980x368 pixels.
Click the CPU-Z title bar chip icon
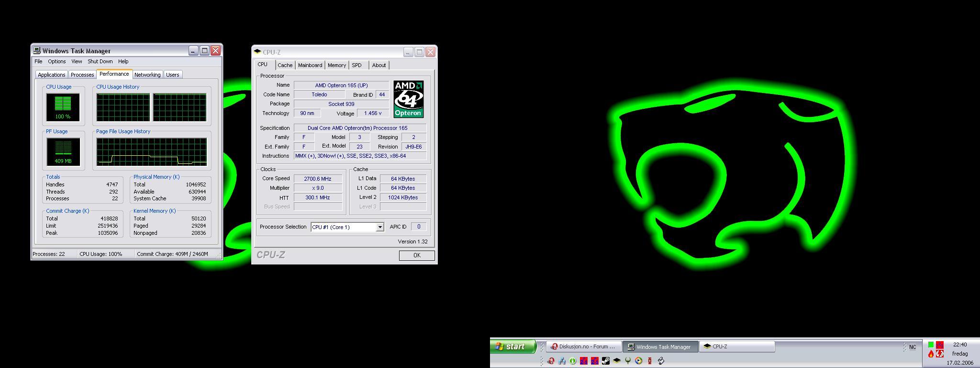tap(257, 52)
